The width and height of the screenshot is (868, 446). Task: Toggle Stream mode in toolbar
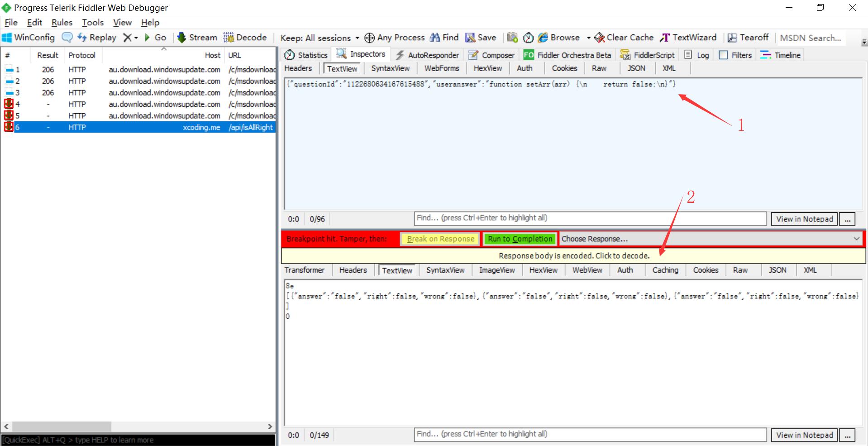click(x=197, y=38)
